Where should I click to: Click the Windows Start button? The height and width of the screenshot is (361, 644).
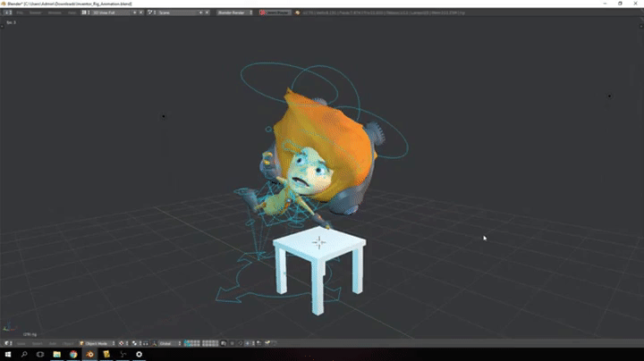(x=6, y=355)
